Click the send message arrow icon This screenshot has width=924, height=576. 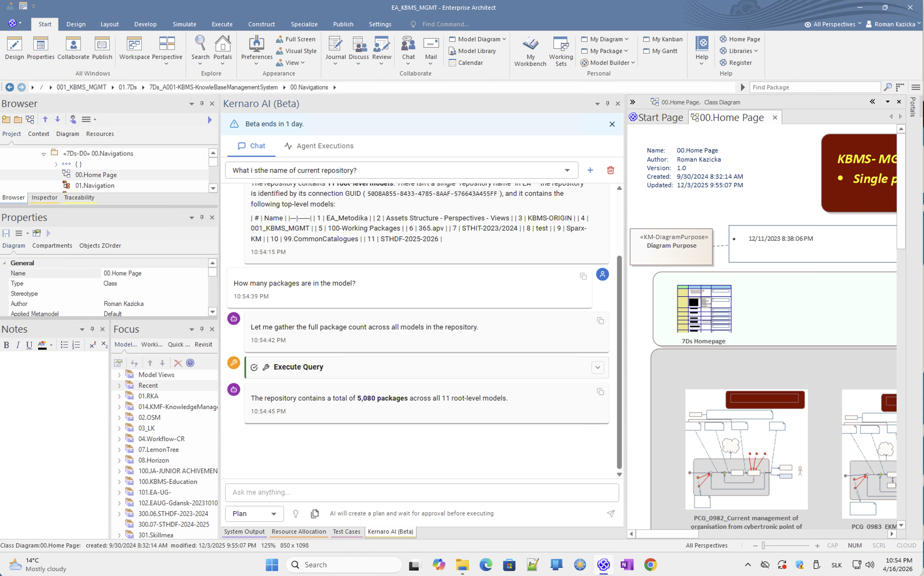pyautogui.click(x=611, y=513)
